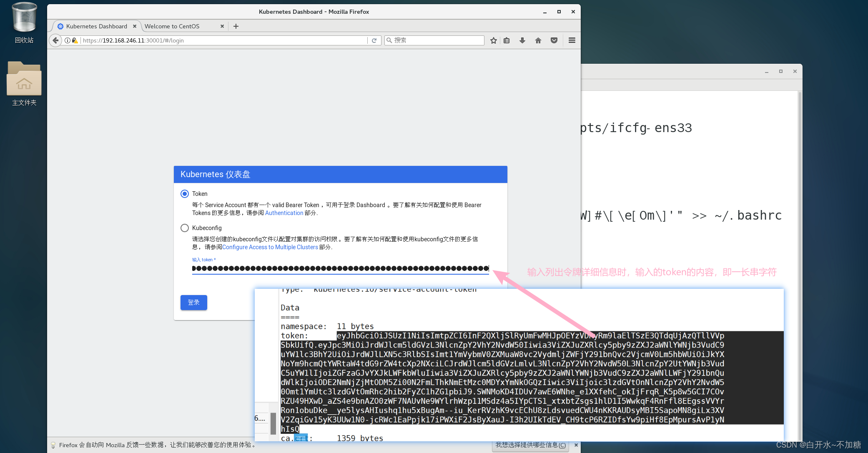Open the Pocket icon
This screenshot has height=453, width=868.
(554, 40)
